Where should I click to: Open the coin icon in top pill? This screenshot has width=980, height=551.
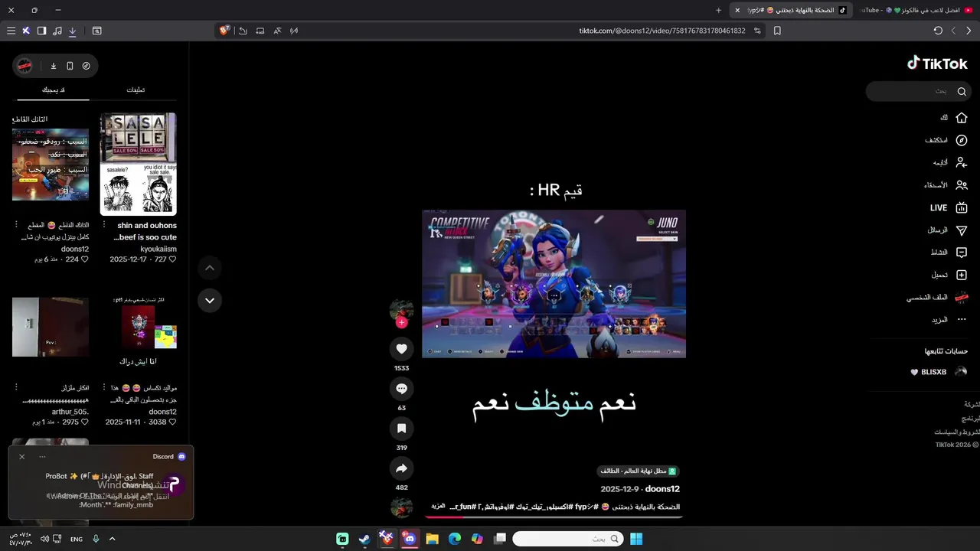(86, 66)
